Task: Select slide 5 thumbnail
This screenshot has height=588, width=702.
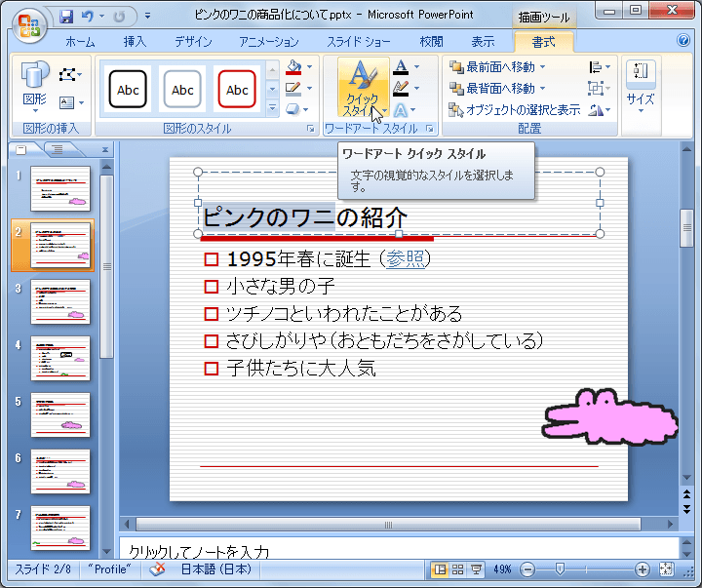Action: coord(60,415)
